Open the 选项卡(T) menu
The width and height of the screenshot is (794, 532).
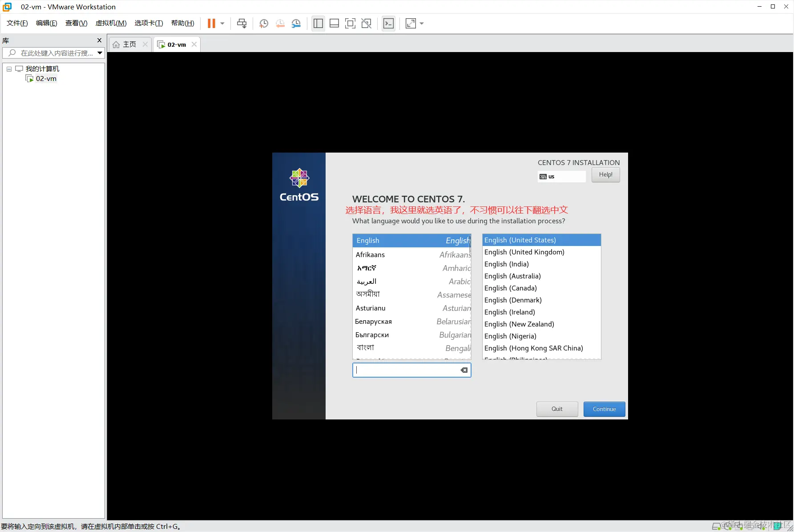149,23
